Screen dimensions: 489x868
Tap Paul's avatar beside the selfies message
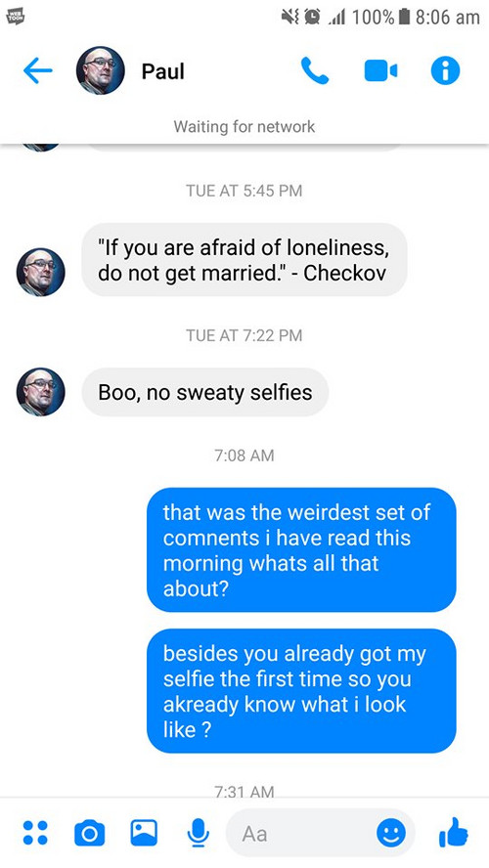[x=40, y=392]
